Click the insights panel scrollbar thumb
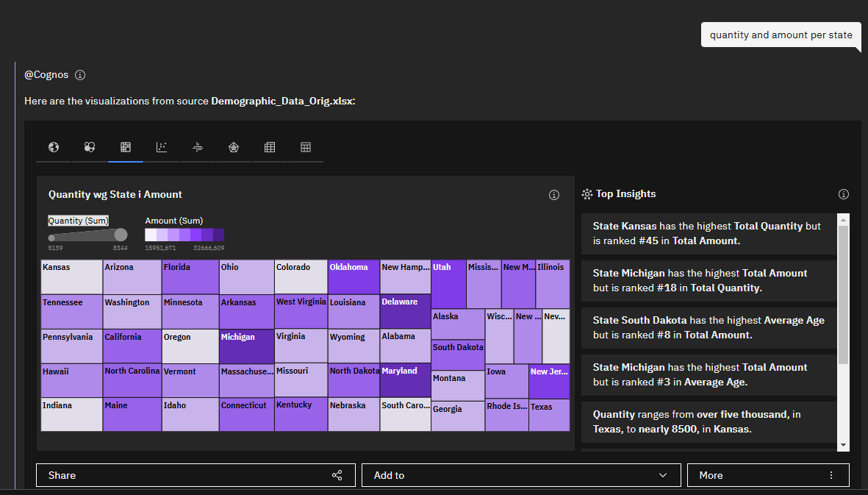 (844, 295)
